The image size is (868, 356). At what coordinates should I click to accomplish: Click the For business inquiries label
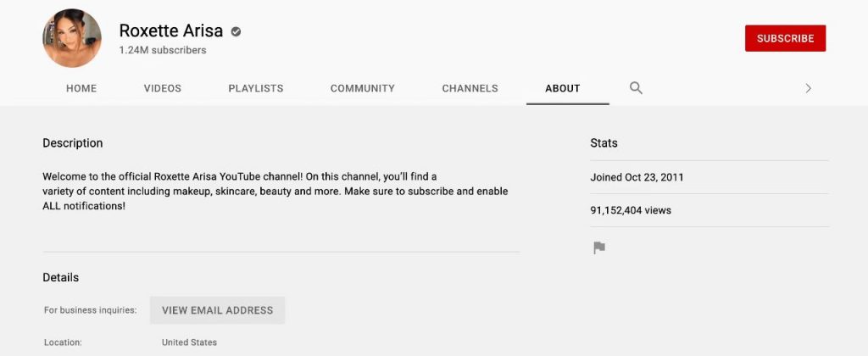(90, 310)
